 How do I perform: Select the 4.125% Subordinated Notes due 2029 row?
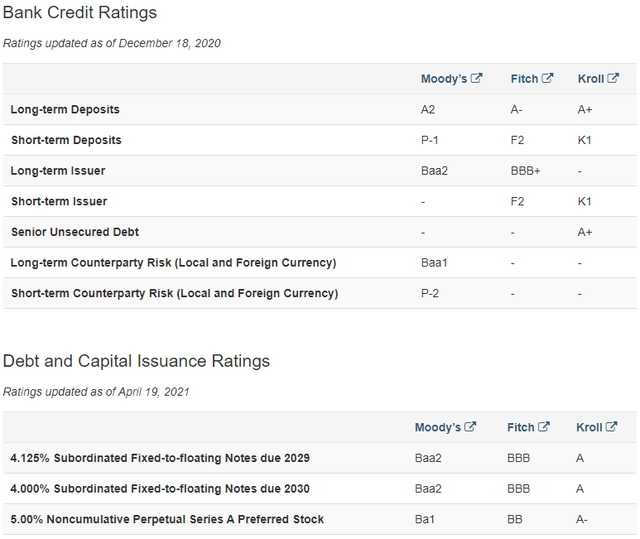click(x=160, y=458)
